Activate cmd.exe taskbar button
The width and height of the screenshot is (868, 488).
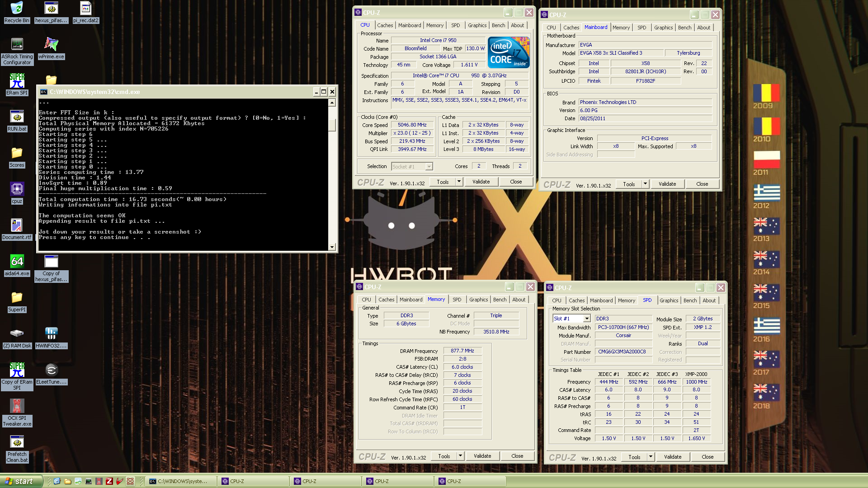[x=180, y=481]
